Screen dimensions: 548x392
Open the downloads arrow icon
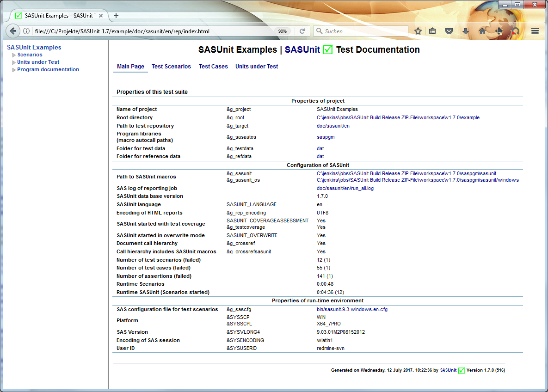(466, 31)
